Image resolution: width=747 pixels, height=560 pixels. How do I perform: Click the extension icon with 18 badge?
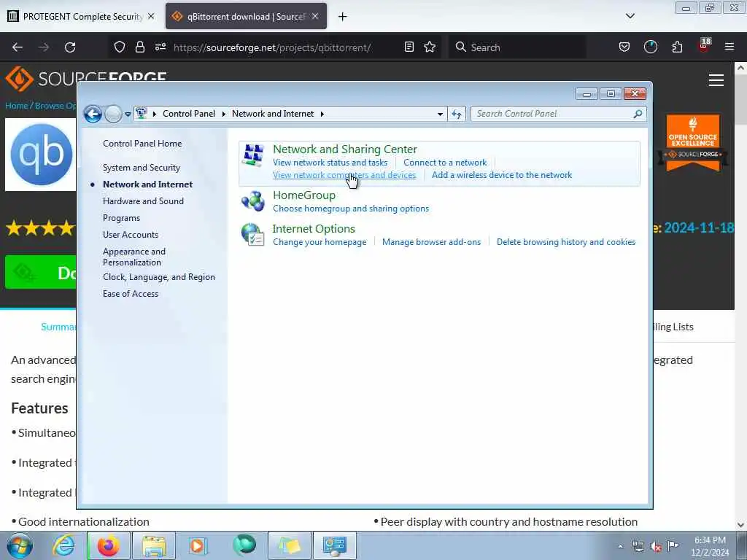click(704, 46)
